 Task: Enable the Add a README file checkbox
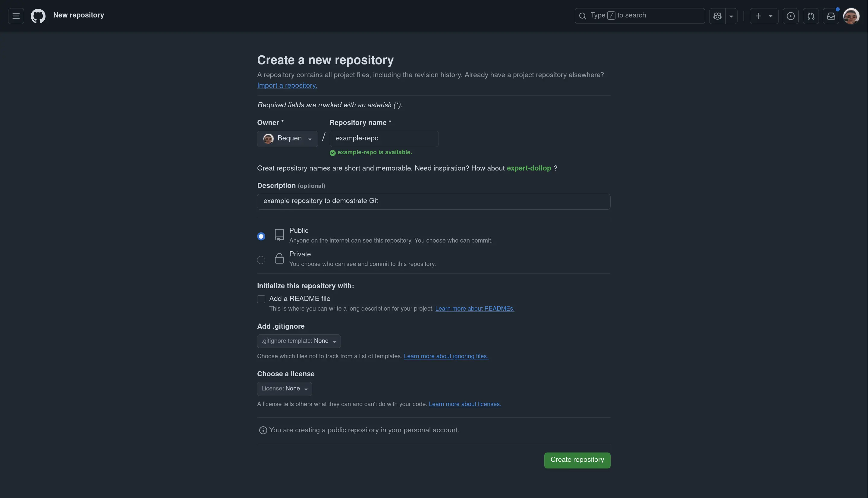[261, 299]
